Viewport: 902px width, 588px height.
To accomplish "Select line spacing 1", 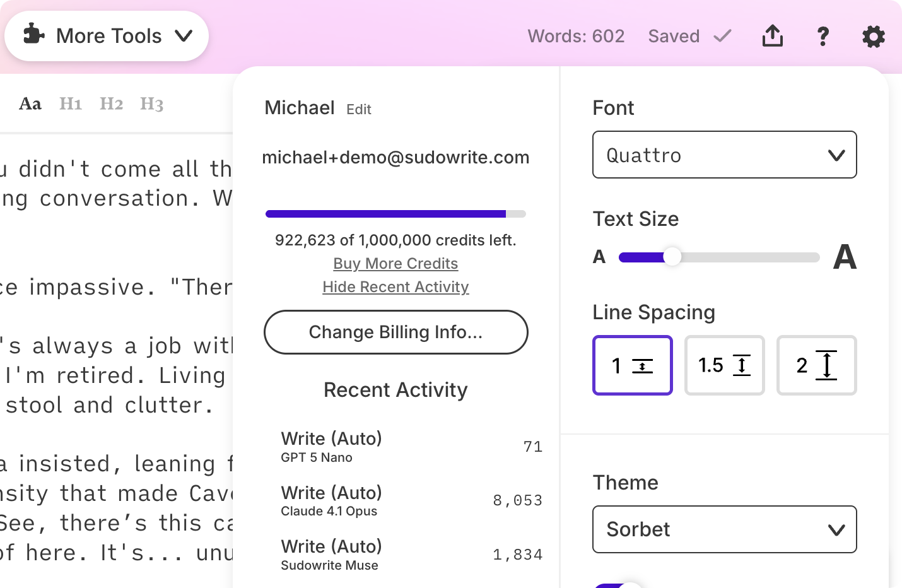I will [x=632, y=365].
